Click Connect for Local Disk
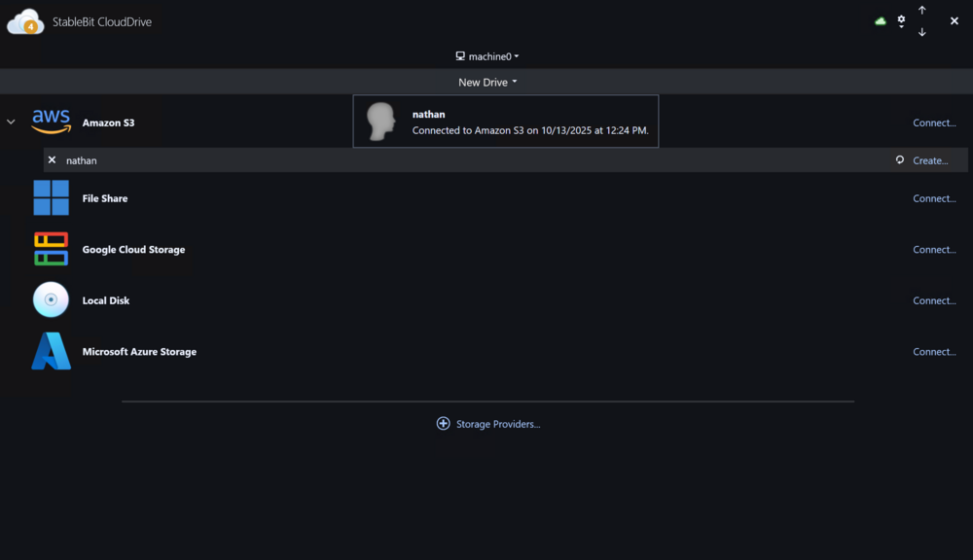This screenshot has height=560, width=973. point(934,300)
